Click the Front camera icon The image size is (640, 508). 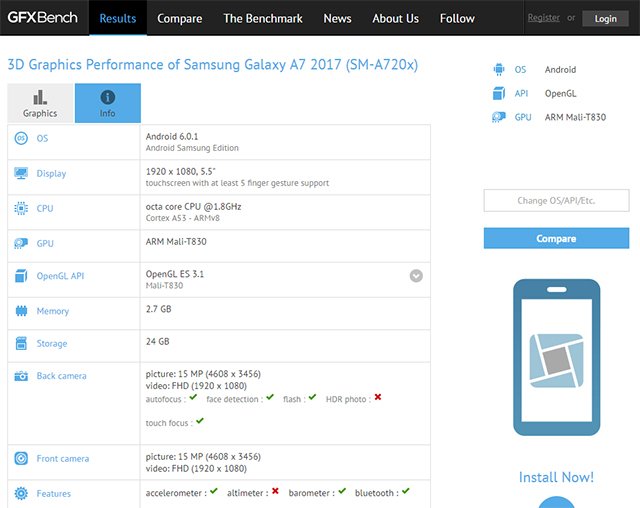pos(21,459)
